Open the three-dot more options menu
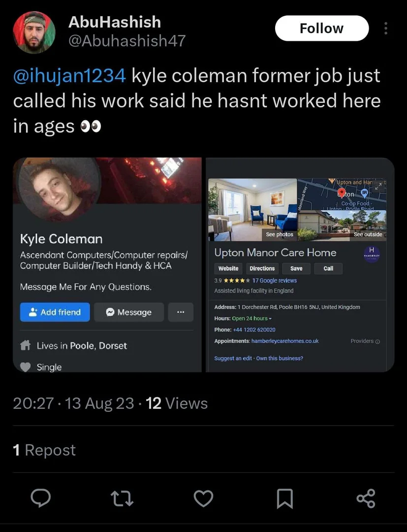 click(386, 29)
